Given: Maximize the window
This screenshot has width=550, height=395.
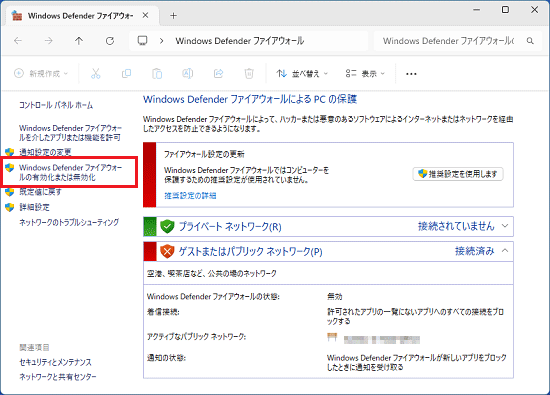Looking at the screenshot, I should (505, 10).
